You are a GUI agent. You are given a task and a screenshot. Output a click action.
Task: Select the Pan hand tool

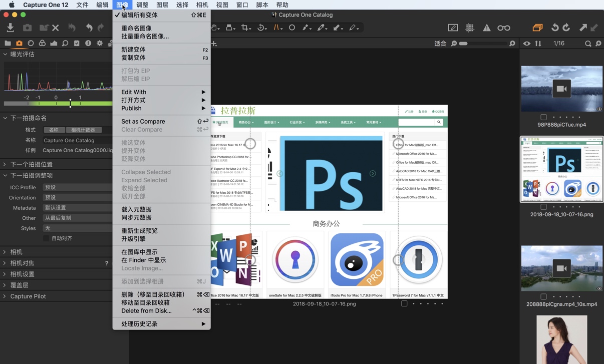pos(214,28)
